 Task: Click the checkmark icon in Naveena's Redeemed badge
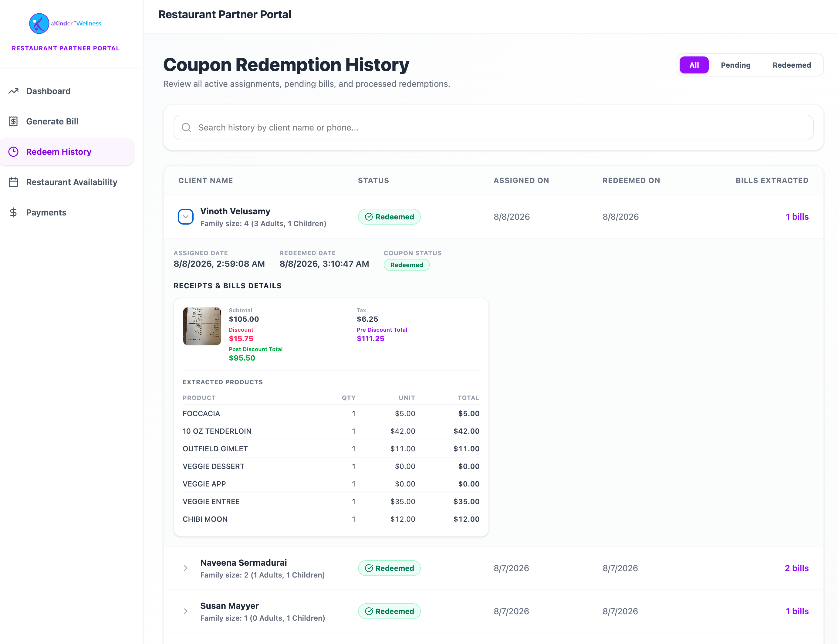click(369, 568)
